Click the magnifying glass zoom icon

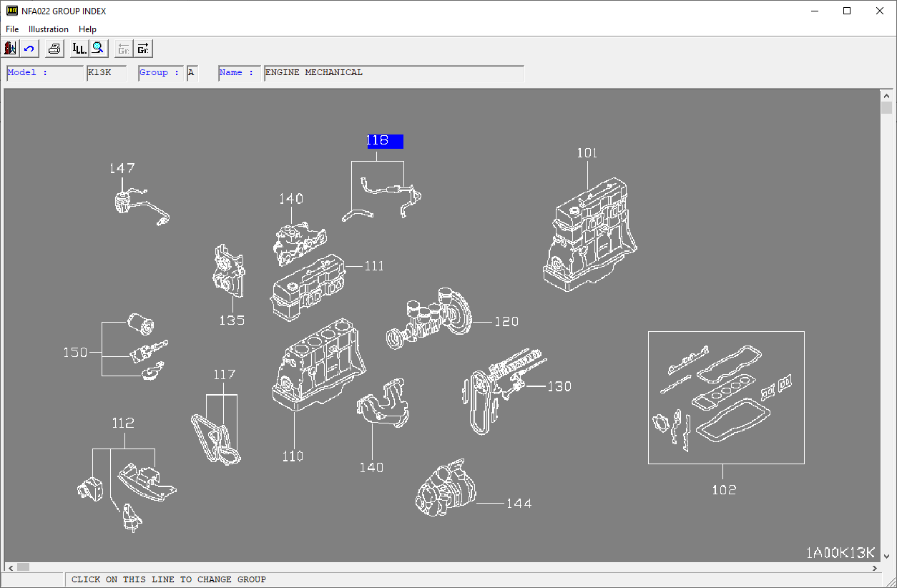click(98, 49)
